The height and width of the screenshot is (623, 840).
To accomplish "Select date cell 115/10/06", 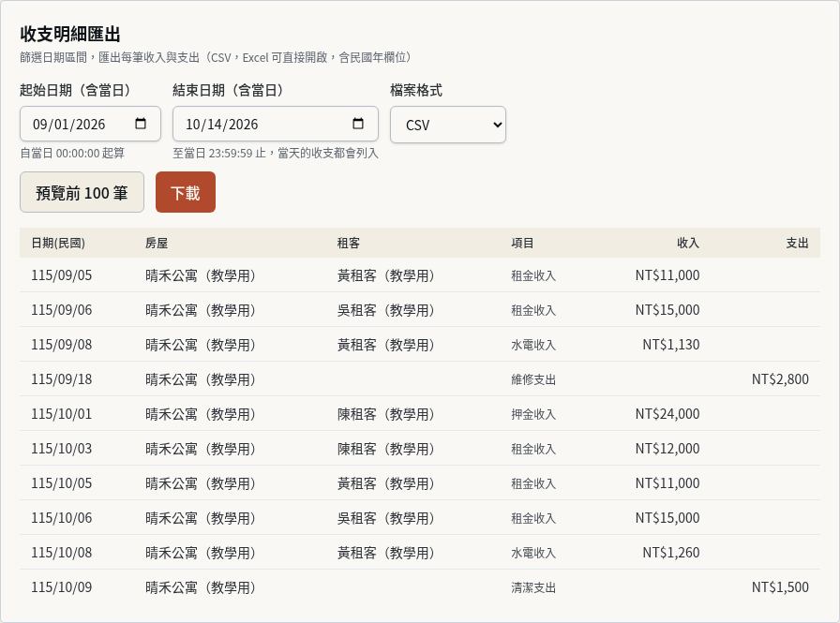I will click(62, 518).
